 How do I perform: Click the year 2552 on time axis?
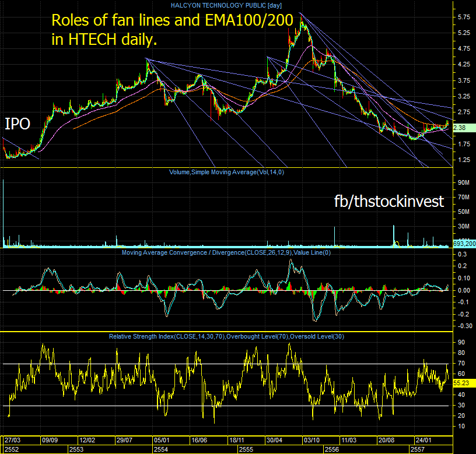(12, 449)
